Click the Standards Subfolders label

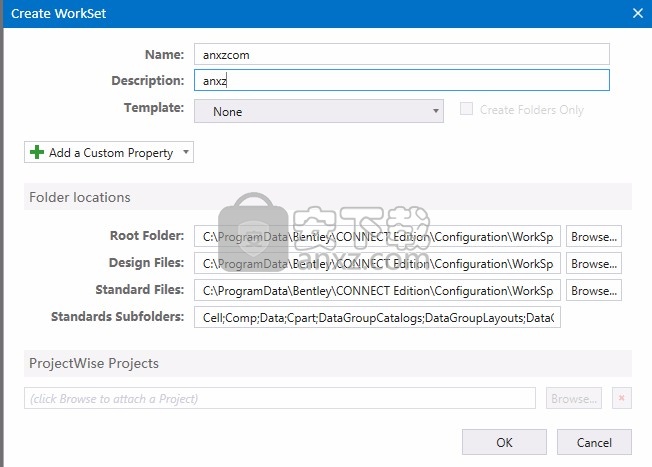117,316
